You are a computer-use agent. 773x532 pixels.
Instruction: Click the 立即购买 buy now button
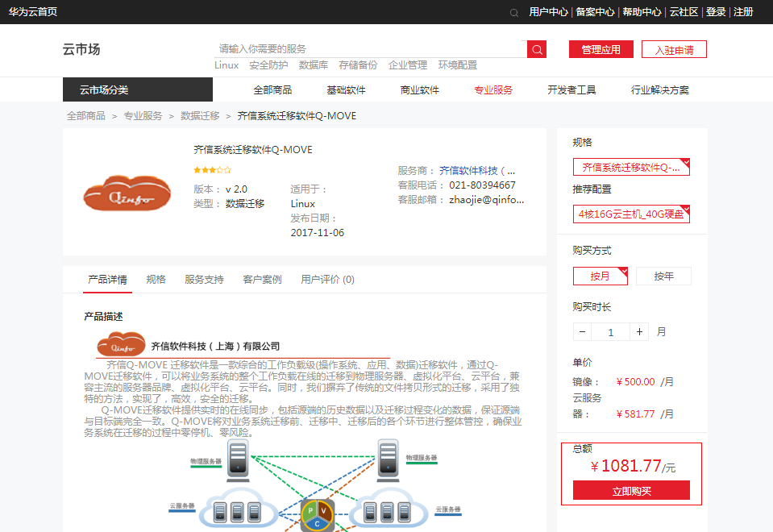(x=631, y=491)
